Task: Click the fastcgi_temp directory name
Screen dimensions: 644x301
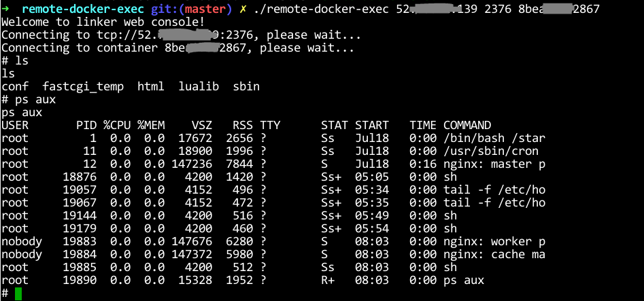Action: (x=83, y=87)
